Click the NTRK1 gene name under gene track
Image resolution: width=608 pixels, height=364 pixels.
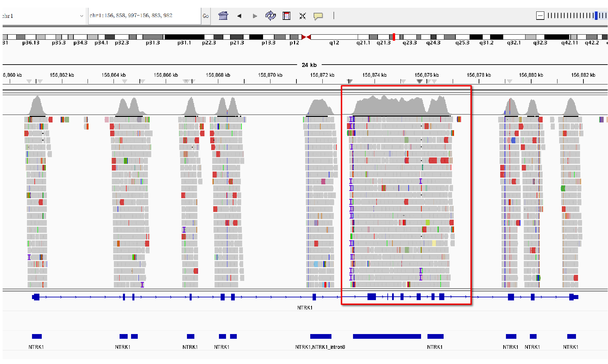305,307
